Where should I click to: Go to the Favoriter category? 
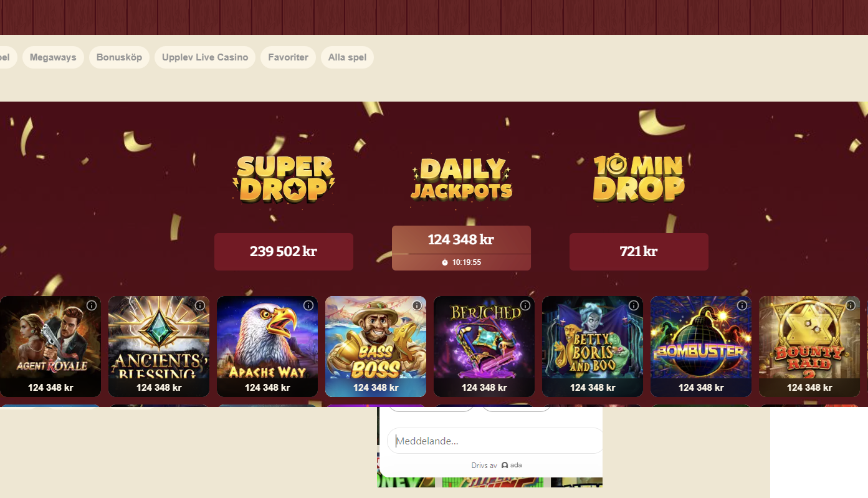pos(288,57)
